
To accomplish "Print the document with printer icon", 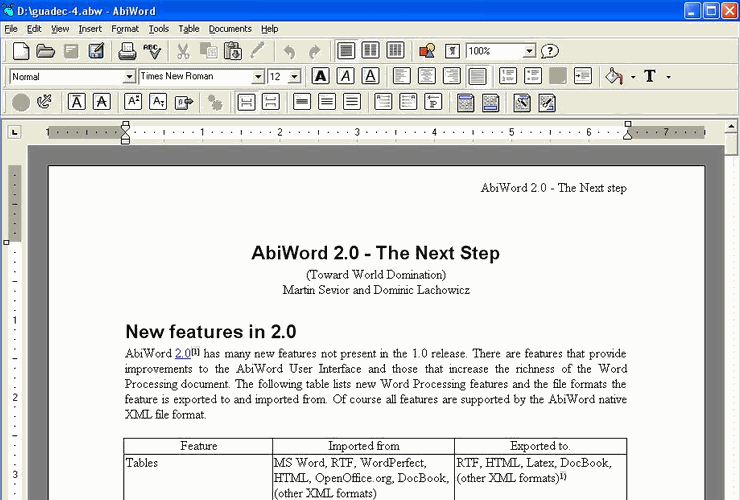I will click(x=127, y=51).
